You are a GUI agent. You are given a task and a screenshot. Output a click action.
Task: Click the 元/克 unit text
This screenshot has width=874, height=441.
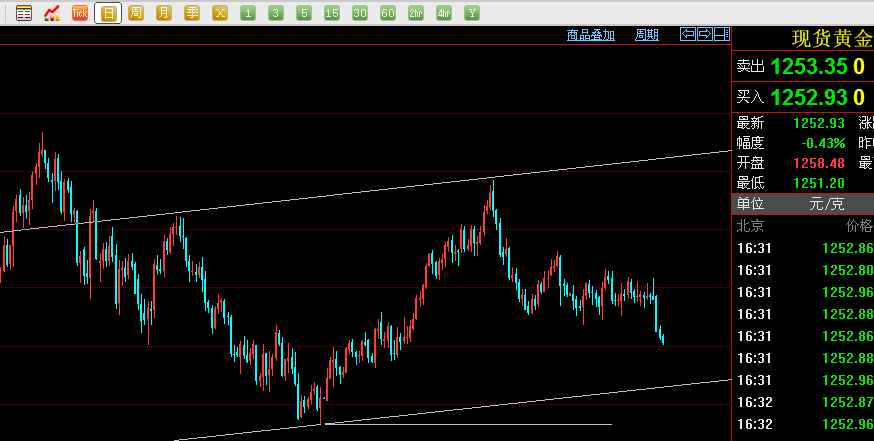tap(827, 204)
